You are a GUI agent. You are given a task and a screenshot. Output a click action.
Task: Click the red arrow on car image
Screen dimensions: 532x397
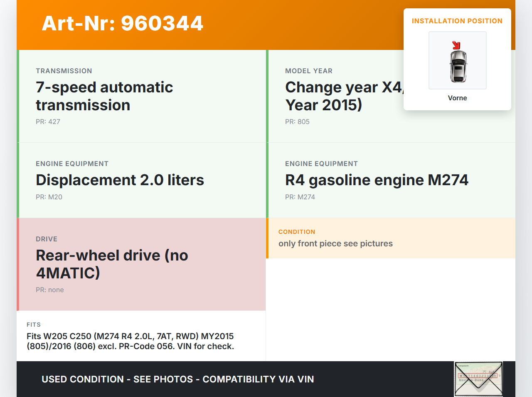pyautogui.click(x=456, y=45)
